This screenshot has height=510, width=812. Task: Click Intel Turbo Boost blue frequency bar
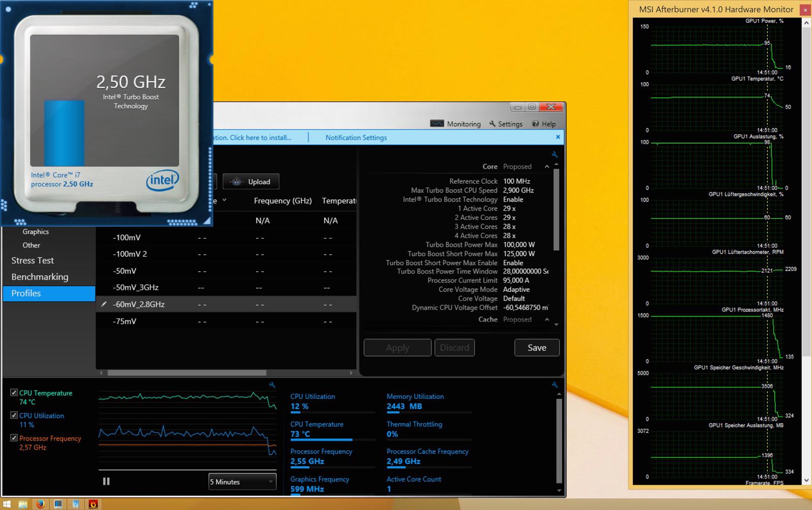(x=64, y=133)
